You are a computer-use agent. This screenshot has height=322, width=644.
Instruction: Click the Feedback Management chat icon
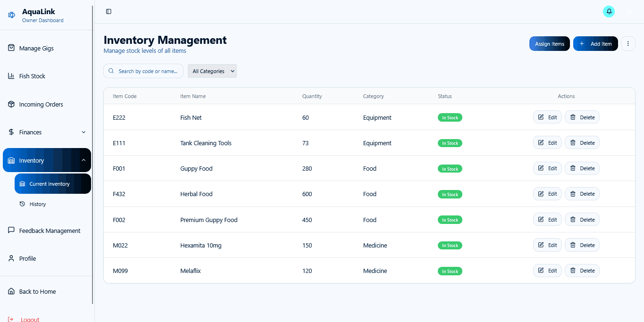10,231
